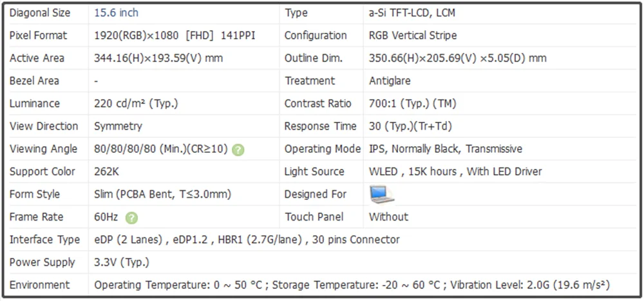Screen dimensions: 644x301
Task: Open the 15.6 inch diagonal size link
Action: point(116,13)
